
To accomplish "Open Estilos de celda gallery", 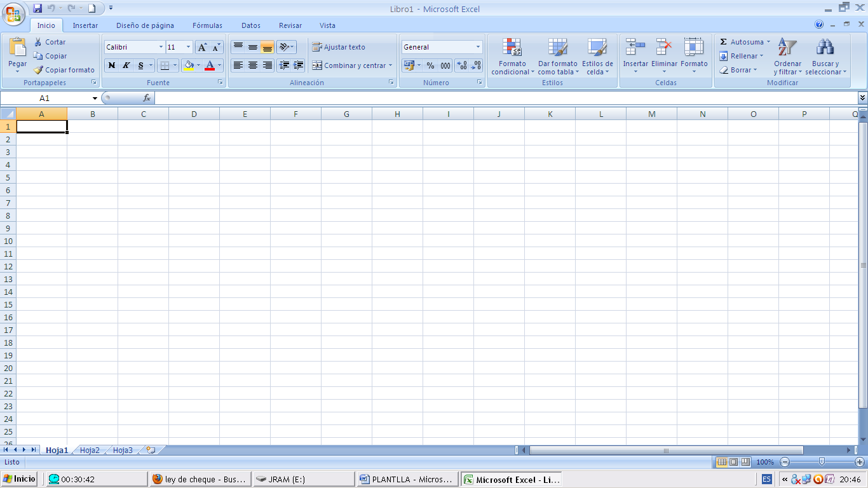I will coord(597,56).
